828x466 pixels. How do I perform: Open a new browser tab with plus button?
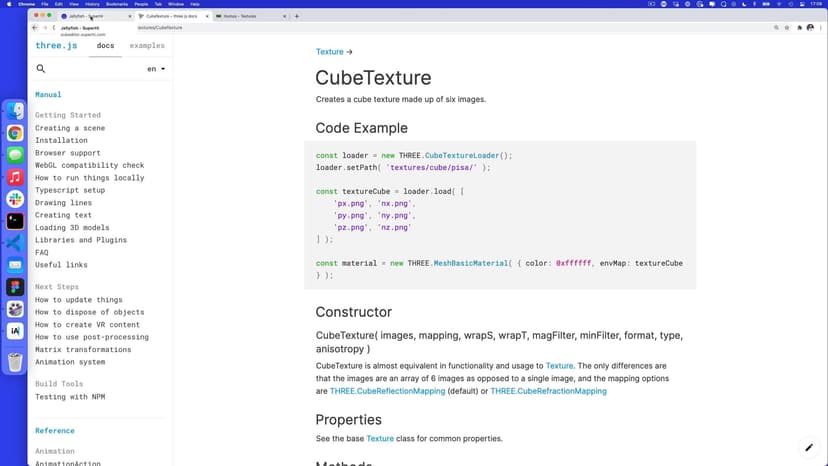click(x=297, y=16)
